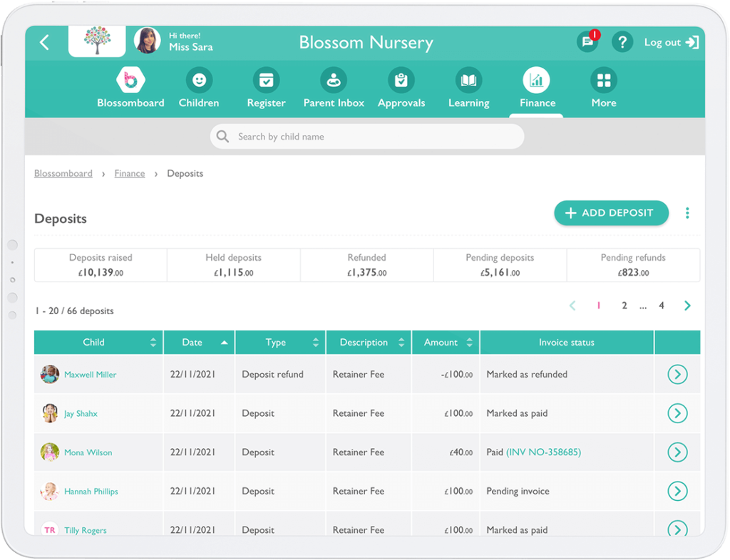The width and height of the screenshot is (730, 560).
Task: Click the Add Deposit button
Action: coord(611,212)
